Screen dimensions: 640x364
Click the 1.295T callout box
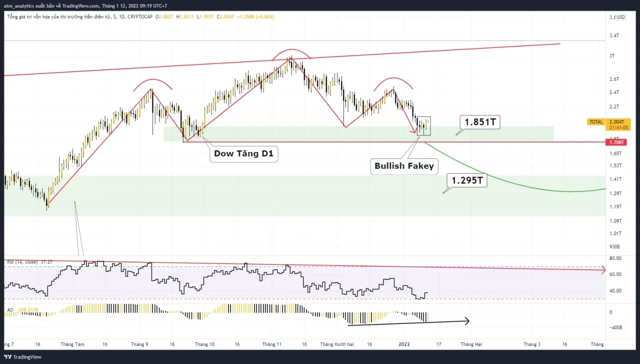pos(467,180)
